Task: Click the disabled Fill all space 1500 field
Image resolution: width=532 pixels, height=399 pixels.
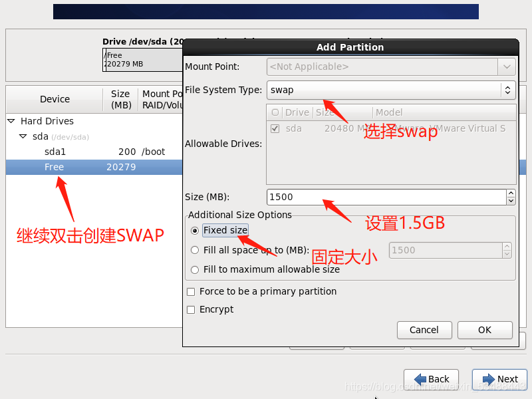Action: coord(446,251)
